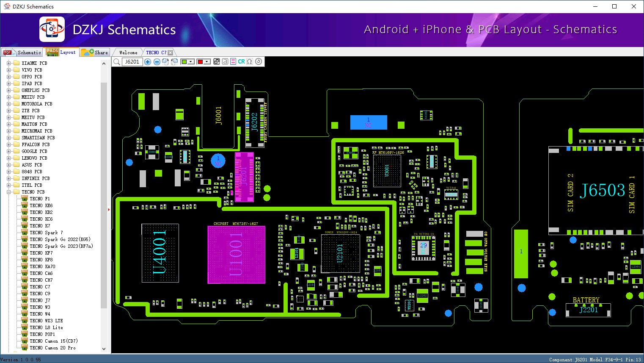Select chipset U1001 on the board
The width and height of the screenshot is (644, 363).
pos(236,254)
